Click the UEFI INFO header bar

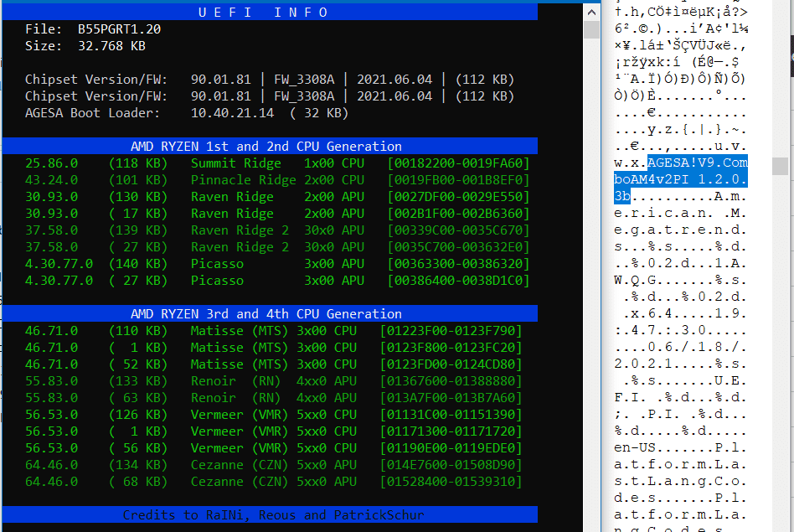270,13
